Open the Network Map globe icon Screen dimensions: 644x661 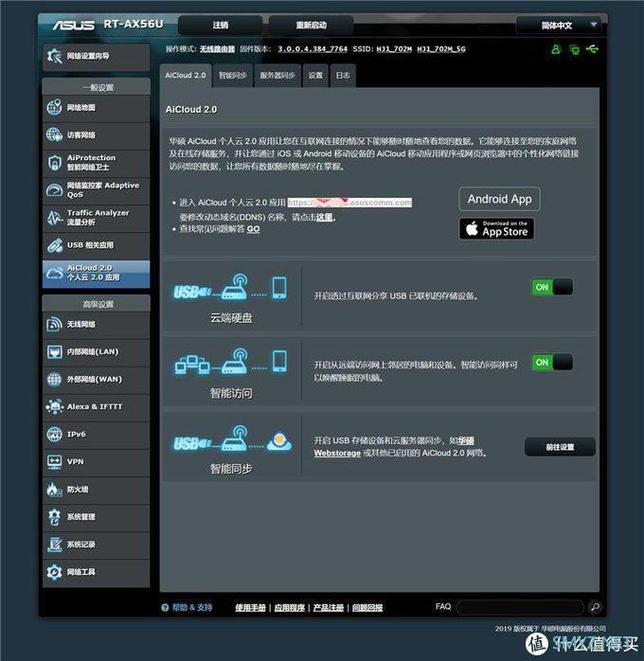(x=54, y=108)
